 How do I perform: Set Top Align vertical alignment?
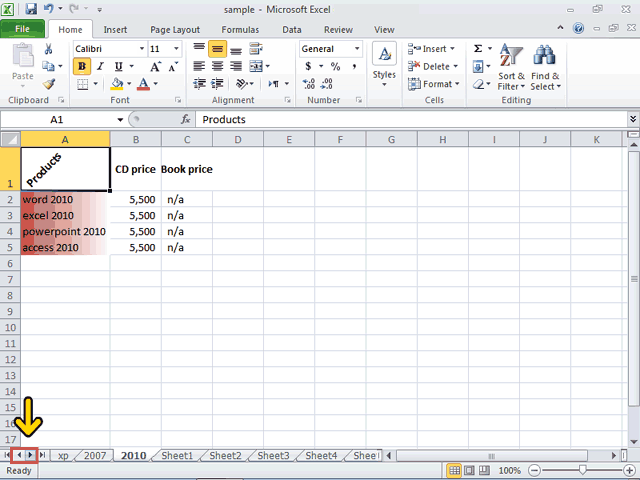click(199, 49)
